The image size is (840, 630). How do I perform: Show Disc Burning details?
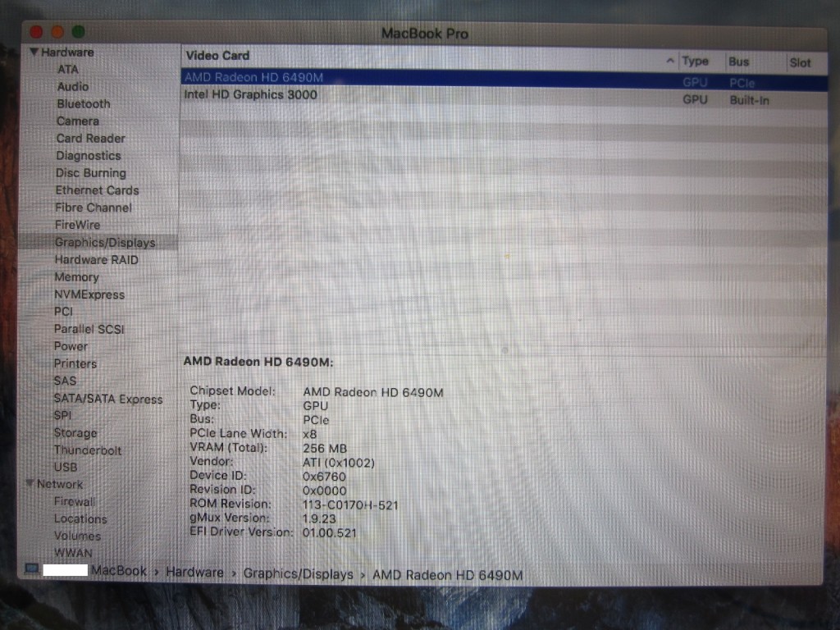point(90,173)
